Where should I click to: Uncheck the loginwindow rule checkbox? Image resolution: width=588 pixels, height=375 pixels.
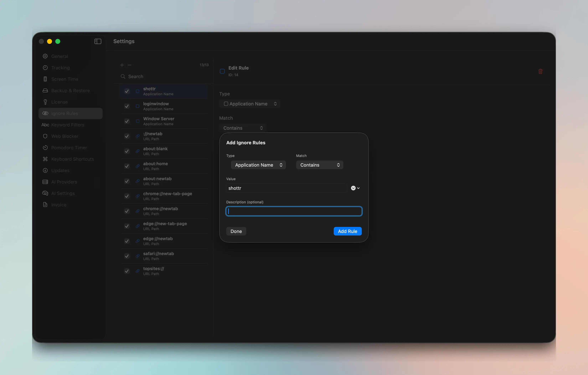tap(127, 106)
